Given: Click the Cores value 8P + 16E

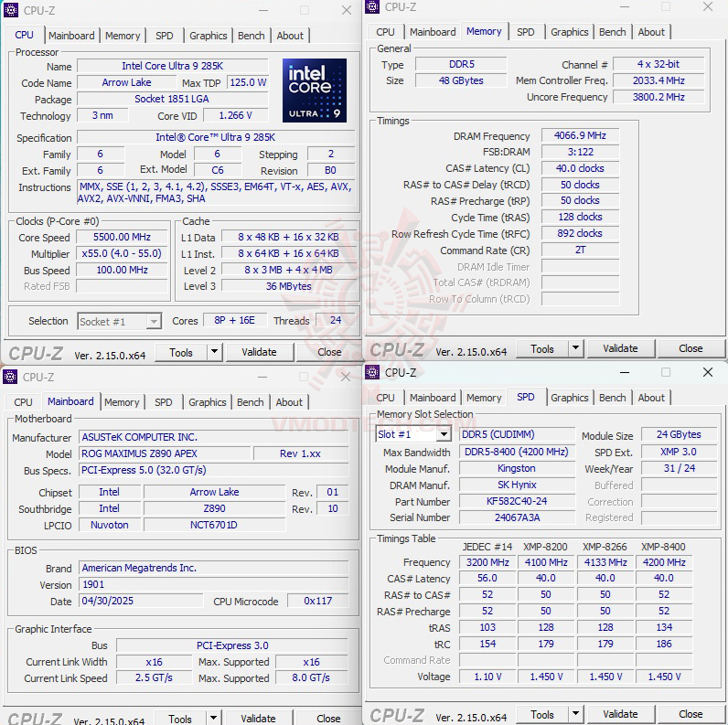Looking at the screenshot, I should (234, 320).
